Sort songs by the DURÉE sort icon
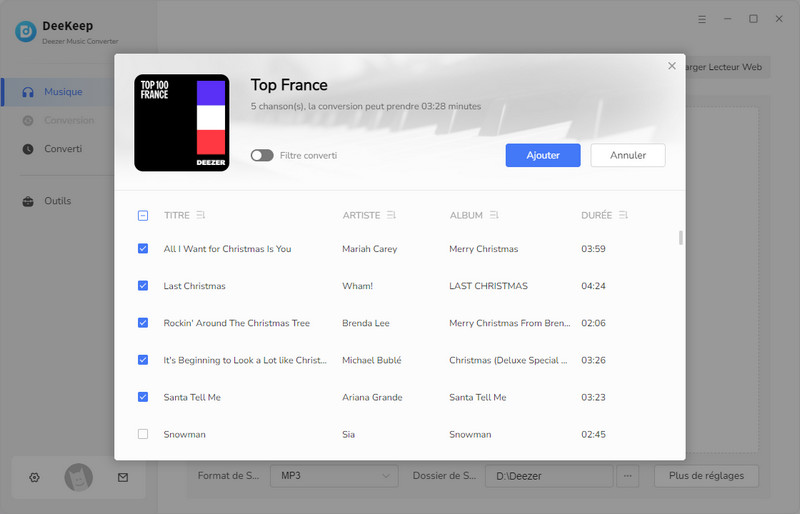 pyautogui.click(x=623, y=215)
